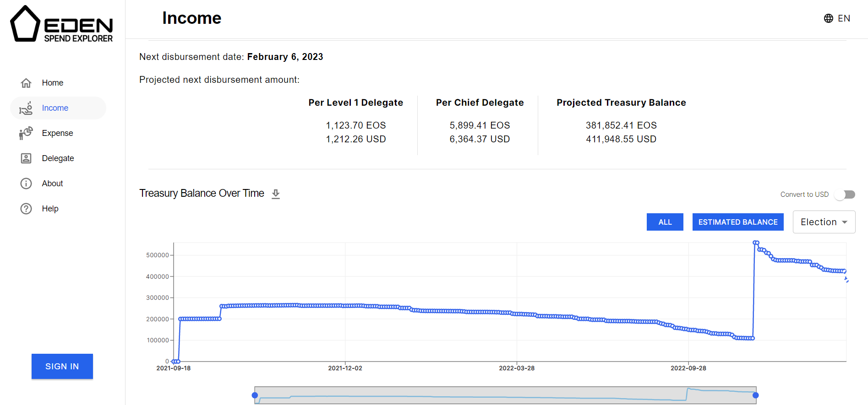Click the 1,123.70 EOS value
868x405 pixels.
tap(356, 125)
